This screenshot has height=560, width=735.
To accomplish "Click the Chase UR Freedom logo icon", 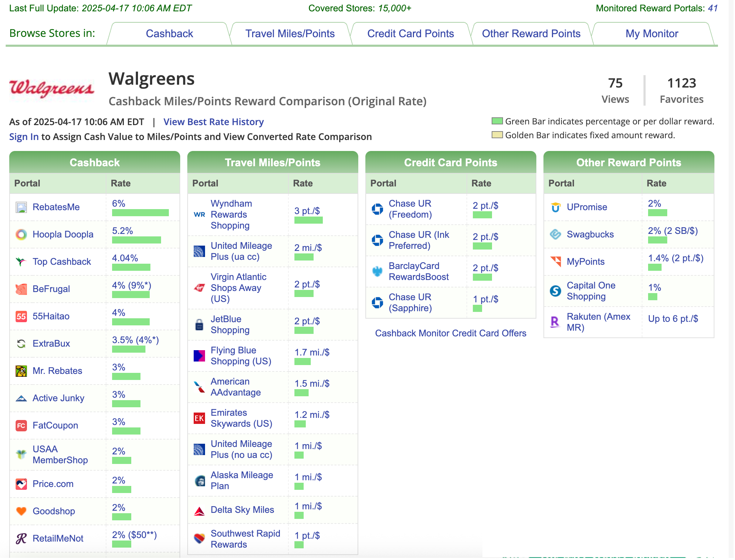I will point(377,209).
